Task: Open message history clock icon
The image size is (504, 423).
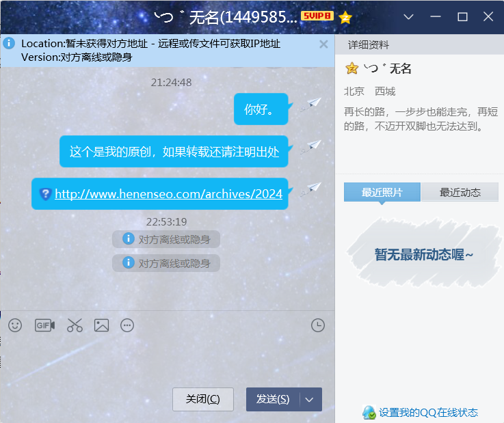Action: click(x=317, y=325)
